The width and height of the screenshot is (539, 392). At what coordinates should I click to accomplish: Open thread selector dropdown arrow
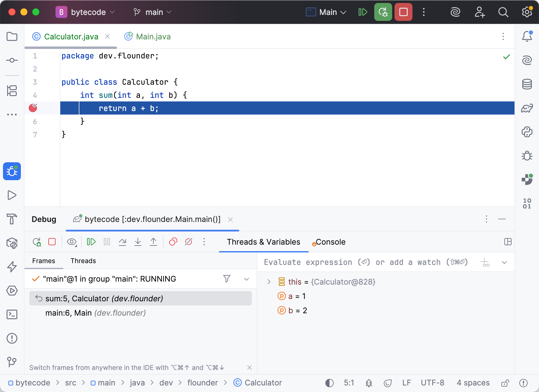click(x=247, y=279)
